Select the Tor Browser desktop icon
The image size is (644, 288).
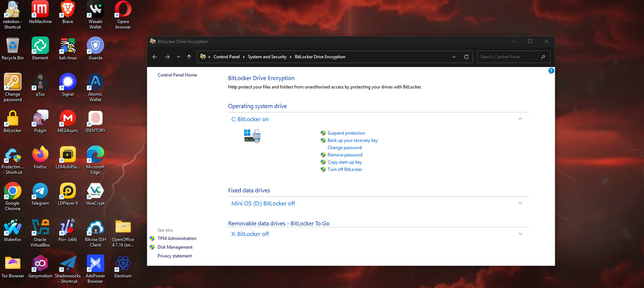pyautogui.click(x=13, y=267)
